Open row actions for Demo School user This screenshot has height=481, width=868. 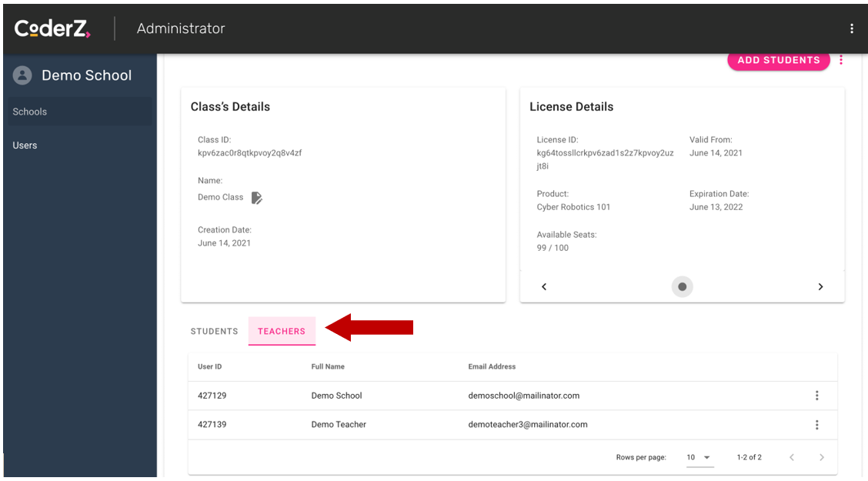click(816, 396)
